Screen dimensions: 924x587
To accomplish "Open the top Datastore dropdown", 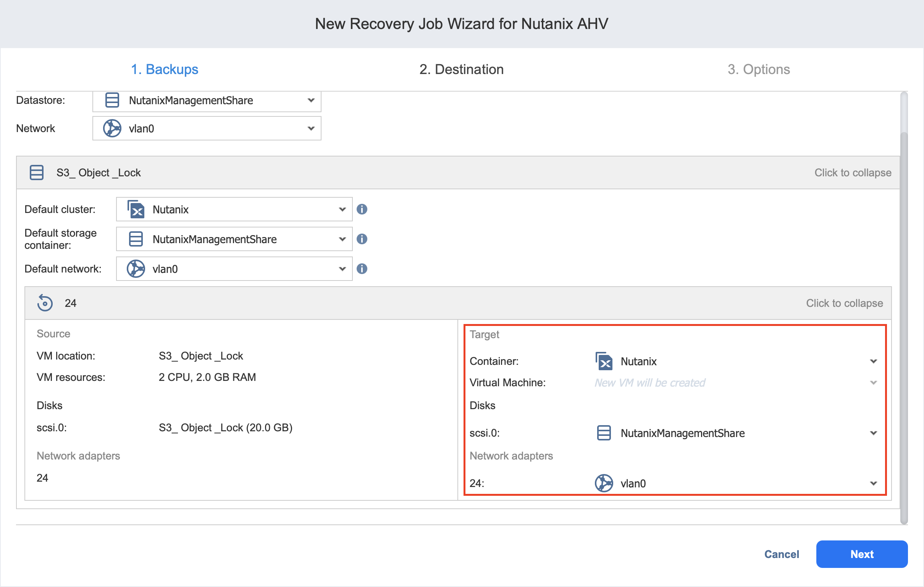I will [207, 101].
